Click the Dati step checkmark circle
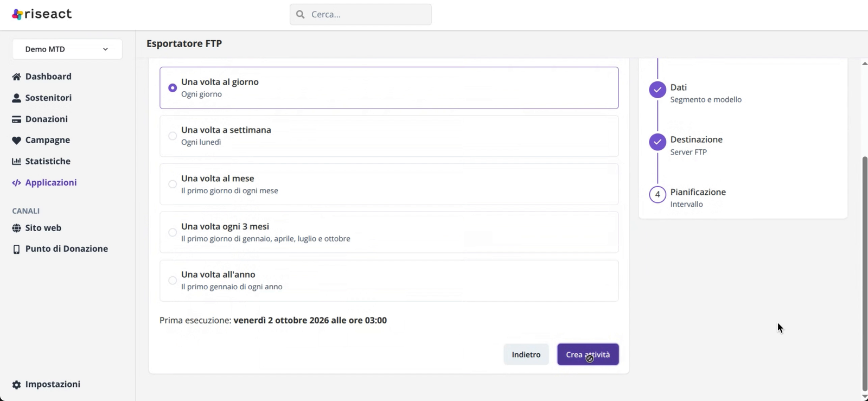Viewport: 868px width, 401px height. pyautogui.click(x=658, y=90)
